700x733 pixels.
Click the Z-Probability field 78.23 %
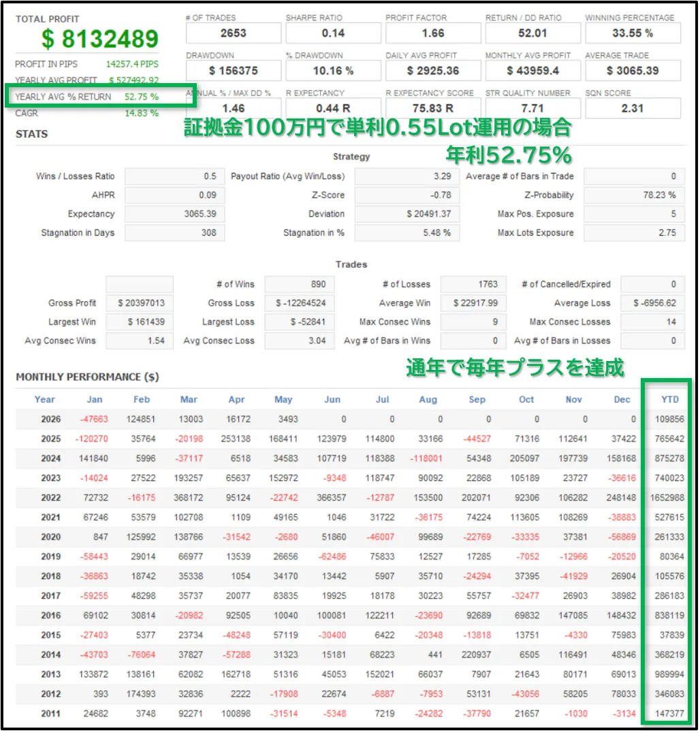pos(634,196)
